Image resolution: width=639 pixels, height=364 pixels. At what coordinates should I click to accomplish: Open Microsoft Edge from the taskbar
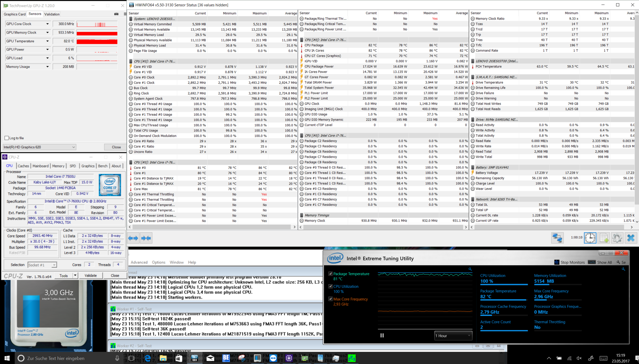147,358
